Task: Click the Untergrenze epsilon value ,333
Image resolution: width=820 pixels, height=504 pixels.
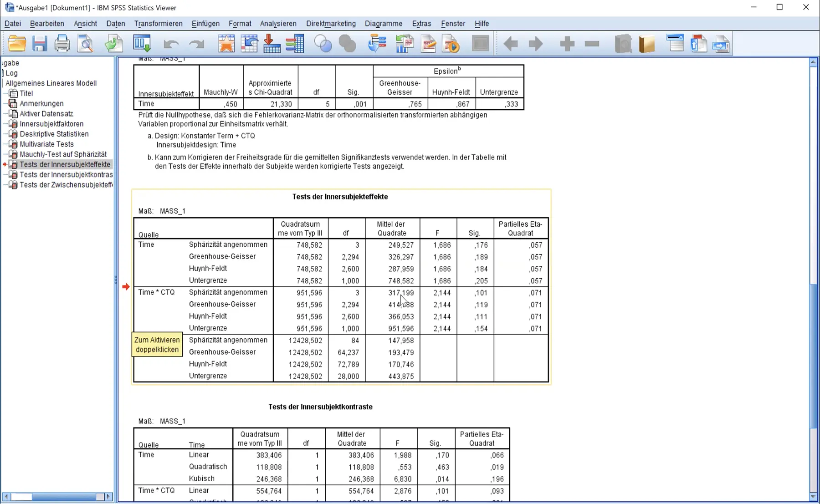Action: [511, 104]
